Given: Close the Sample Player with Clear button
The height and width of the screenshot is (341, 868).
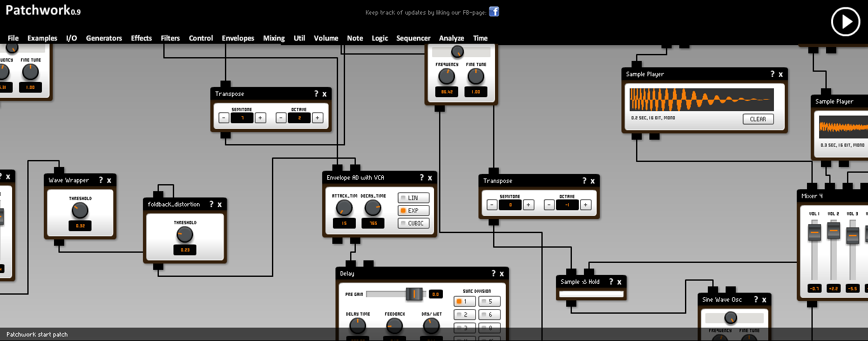Looking at the screenshot, I should click(781, 74).
